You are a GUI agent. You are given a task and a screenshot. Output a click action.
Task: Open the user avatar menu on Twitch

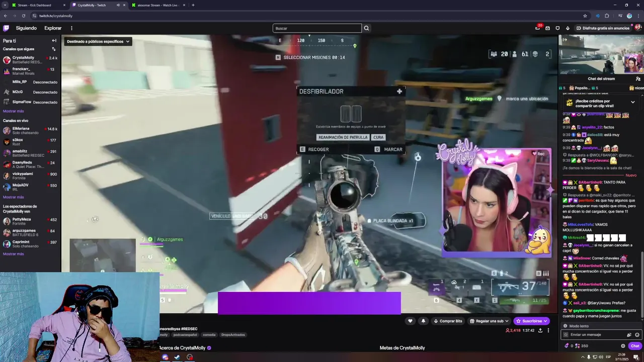coord(637,28)
